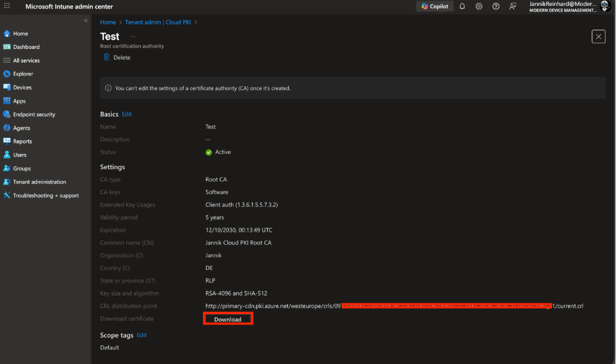Click the Delete trash can icon
Image resolution: width=616 pixels, height=364 pixels.
click(107, 57)
